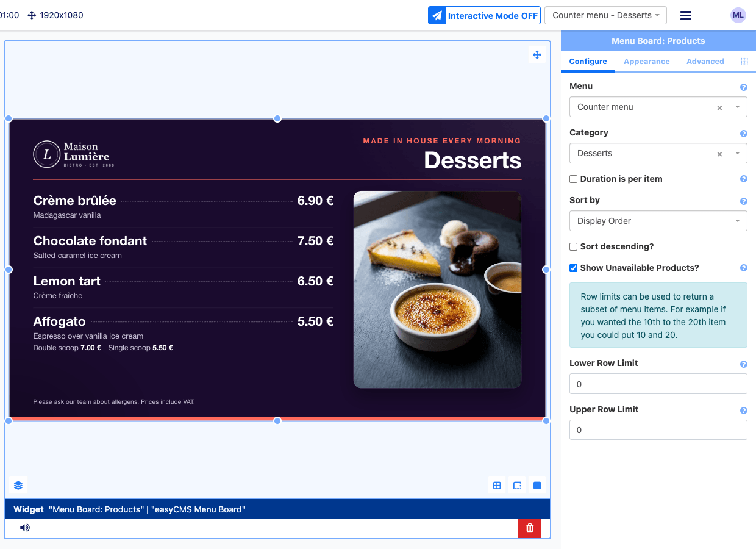Click the dashed border icon beside grid

[x=517, y=486]
